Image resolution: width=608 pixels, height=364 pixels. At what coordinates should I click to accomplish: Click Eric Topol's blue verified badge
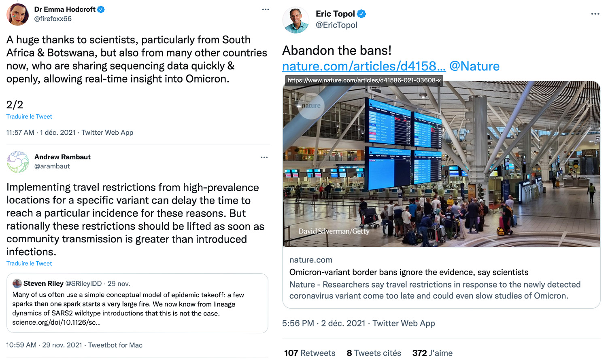(361, 14)
